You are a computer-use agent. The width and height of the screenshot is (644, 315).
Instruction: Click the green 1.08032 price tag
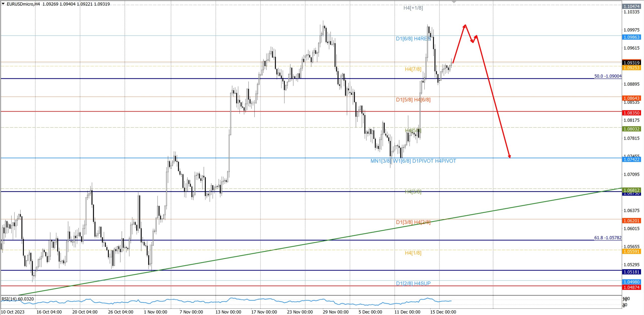click(631, 129)
